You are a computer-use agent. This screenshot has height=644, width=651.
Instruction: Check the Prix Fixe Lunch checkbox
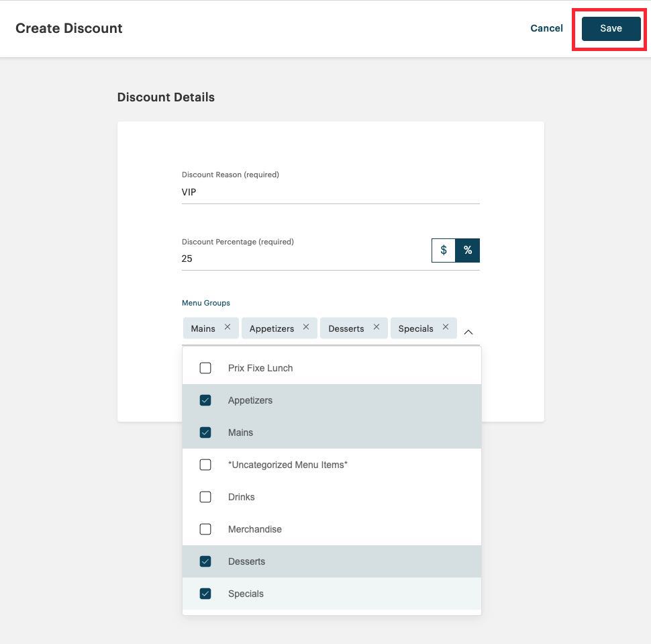pos(205,368)
